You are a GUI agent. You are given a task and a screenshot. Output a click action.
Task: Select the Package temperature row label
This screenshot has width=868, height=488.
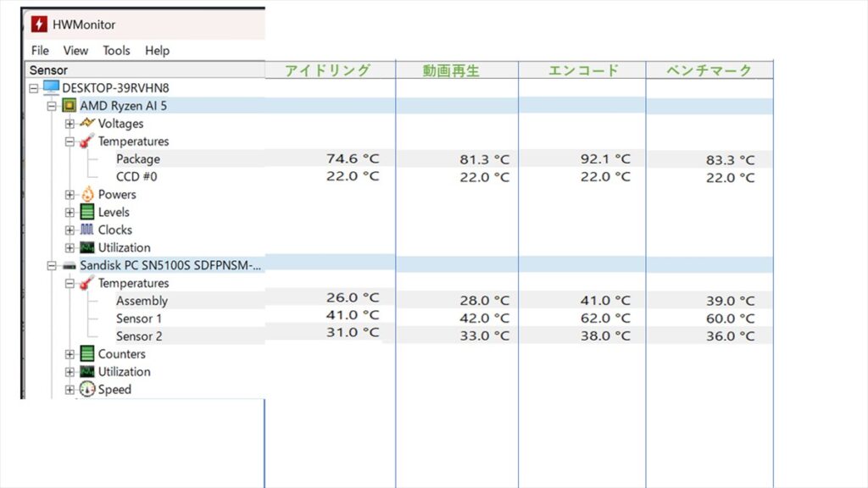coord(138,158)
